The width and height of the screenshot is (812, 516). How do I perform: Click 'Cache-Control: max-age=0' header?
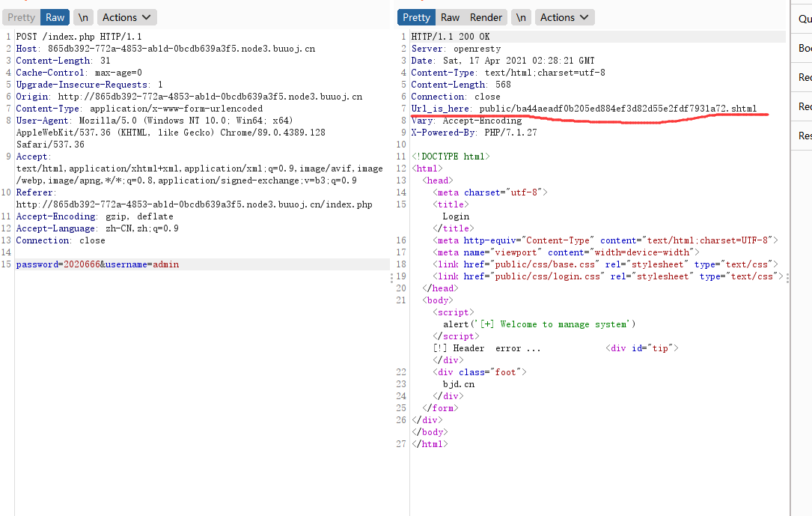tap(79, 73)
